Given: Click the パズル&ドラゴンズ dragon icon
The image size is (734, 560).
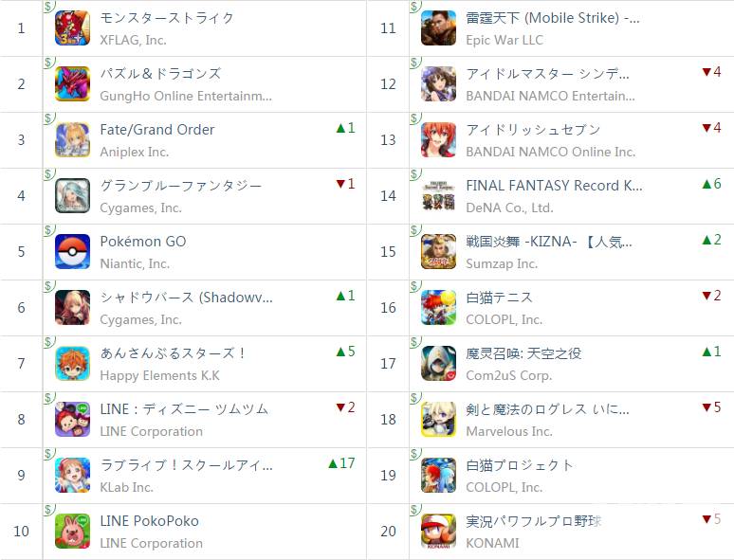Looking at the screenshot, I should click(73, 84).
